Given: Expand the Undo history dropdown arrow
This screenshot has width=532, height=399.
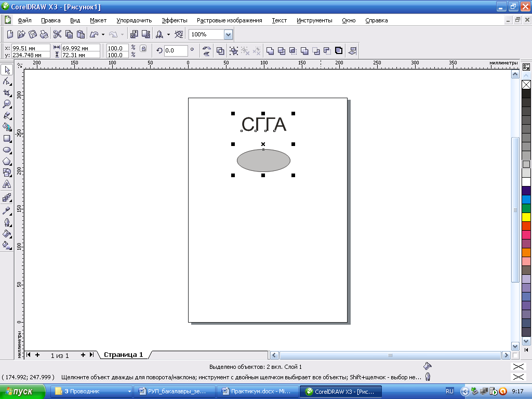Looking at the screenshot, I should 103,34.
